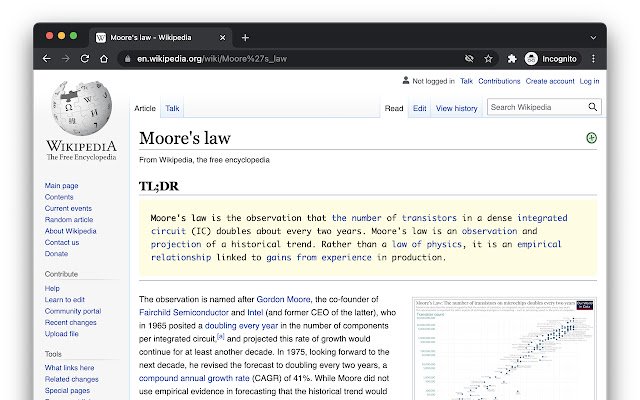The width and height of the screenshot is (640, 400).
Task: Click the 'TL;DR' section heading
Action: coord(159,186)
